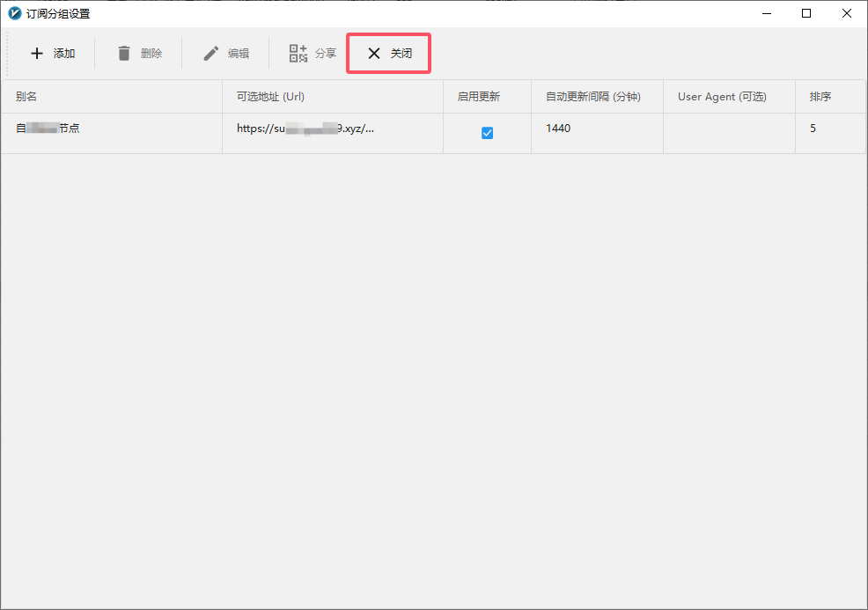Click the 编辑 button label
The height and width of the screenshot is (610, 868).
click(239, 53)
